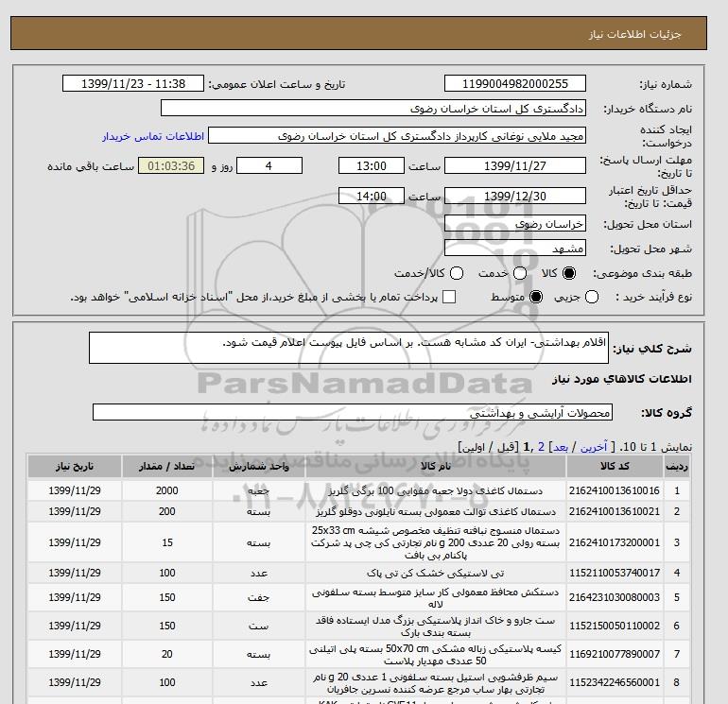Screen dimensions: 728x704
Task: Click the unit cell جعبه
Action: tap(259, 491)
